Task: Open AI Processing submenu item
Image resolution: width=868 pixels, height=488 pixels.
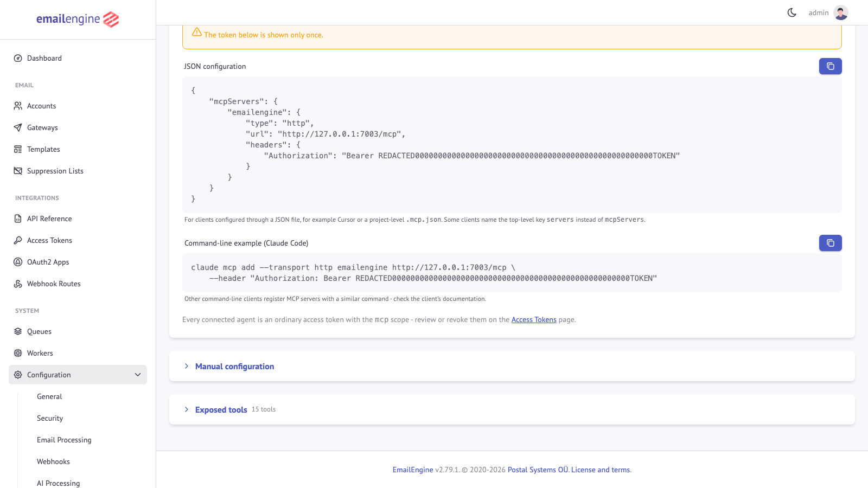Action: tap(58, 483)
